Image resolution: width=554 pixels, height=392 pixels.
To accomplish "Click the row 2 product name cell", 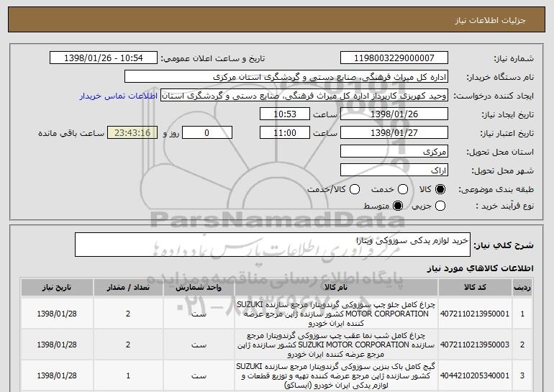I will pyautogui.click(x=336, y=345).
